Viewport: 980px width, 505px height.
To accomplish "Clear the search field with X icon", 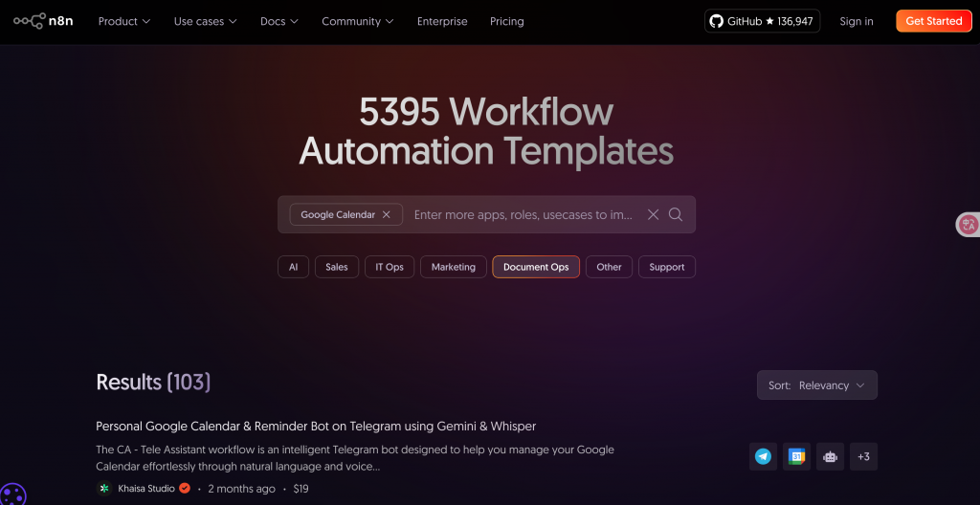I will pyautogui.click(x=653, y=214).
